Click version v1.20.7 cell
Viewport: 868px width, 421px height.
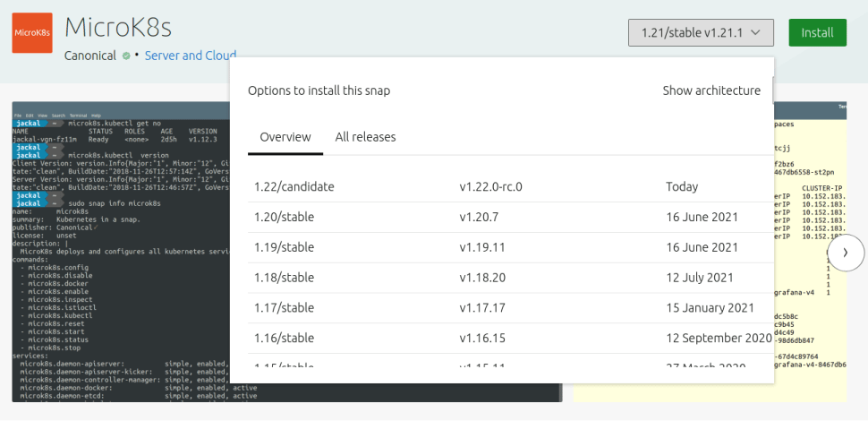pos(480,217)
